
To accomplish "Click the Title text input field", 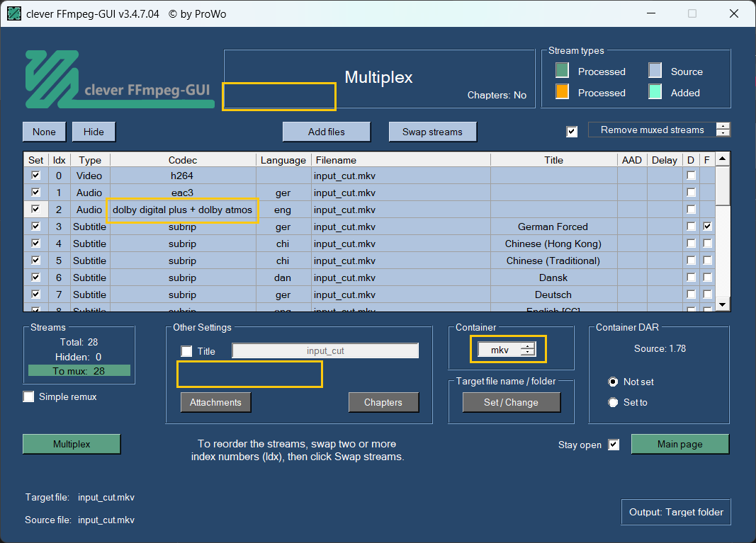I will [325, 351].
